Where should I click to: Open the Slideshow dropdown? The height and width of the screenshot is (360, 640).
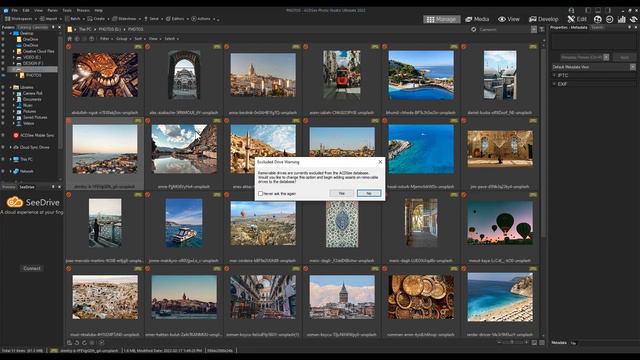127,19
